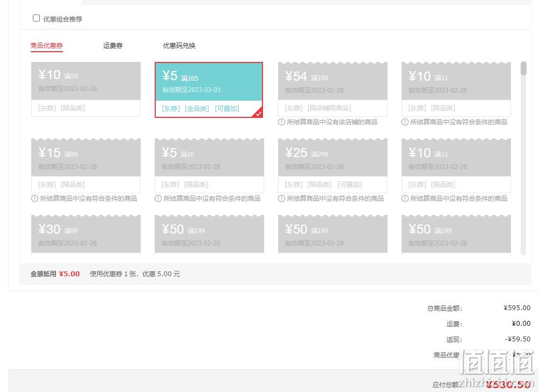This screenshot has width=539, height=392.
Task: Click info icon below the ¥5 满10 coupon
Action: [158, 198]
